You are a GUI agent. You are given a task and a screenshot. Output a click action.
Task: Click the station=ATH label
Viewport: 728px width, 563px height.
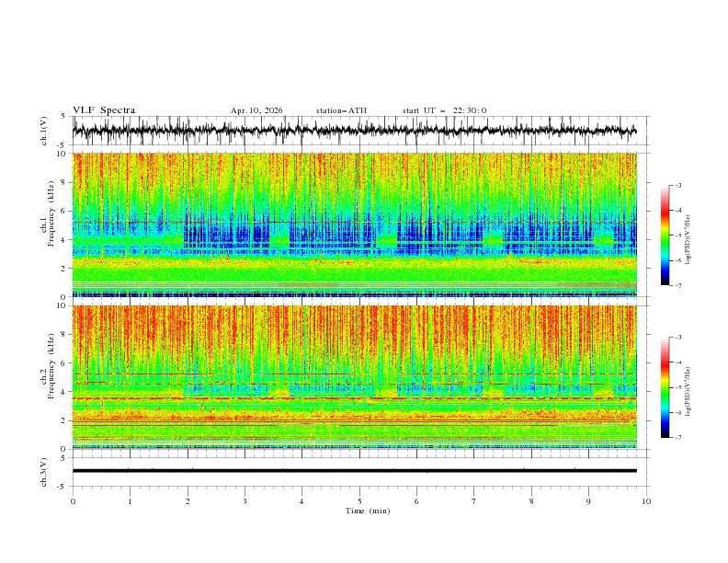tap(341, 110)
